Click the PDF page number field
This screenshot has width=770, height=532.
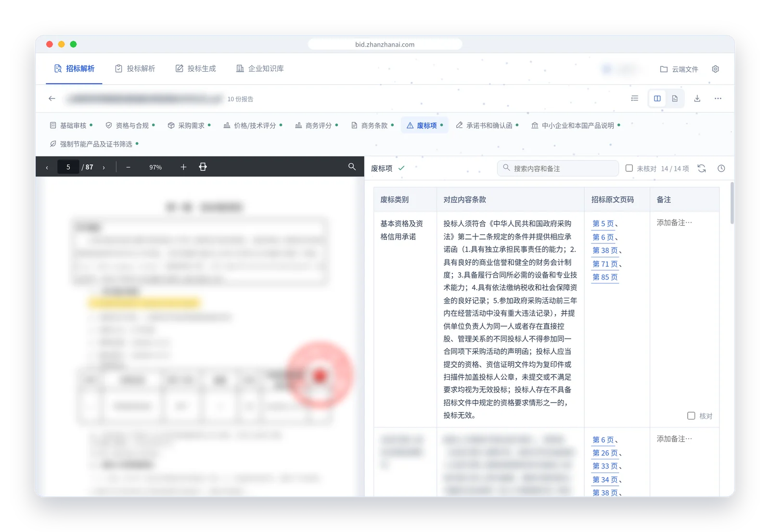pos(68,167)
